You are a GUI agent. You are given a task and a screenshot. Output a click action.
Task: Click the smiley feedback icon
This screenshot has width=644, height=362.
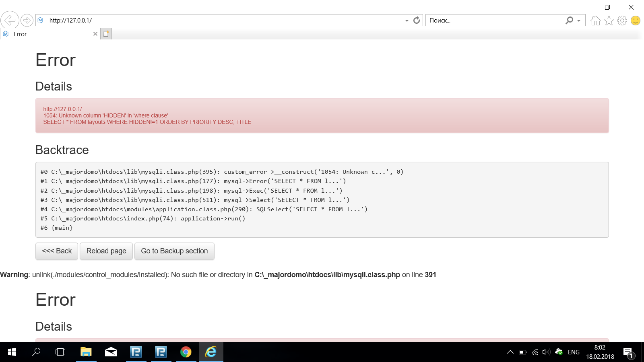click(x=636, y=21)
